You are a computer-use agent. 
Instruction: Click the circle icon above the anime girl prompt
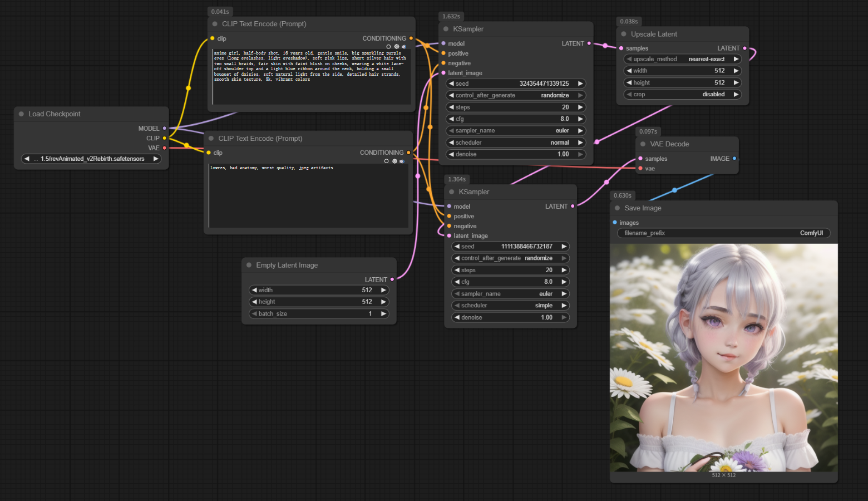[x=388, y=47]
